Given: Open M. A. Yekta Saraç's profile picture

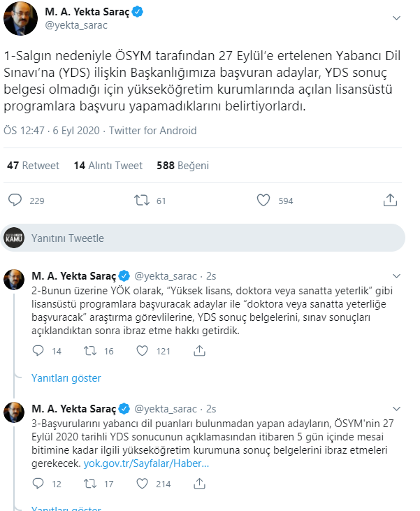Looking at the screenshot, I should [20, 19].
